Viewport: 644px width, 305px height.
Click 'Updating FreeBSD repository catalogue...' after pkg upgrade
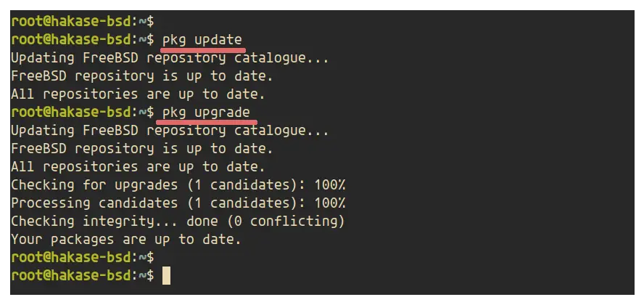click(170, 130)
